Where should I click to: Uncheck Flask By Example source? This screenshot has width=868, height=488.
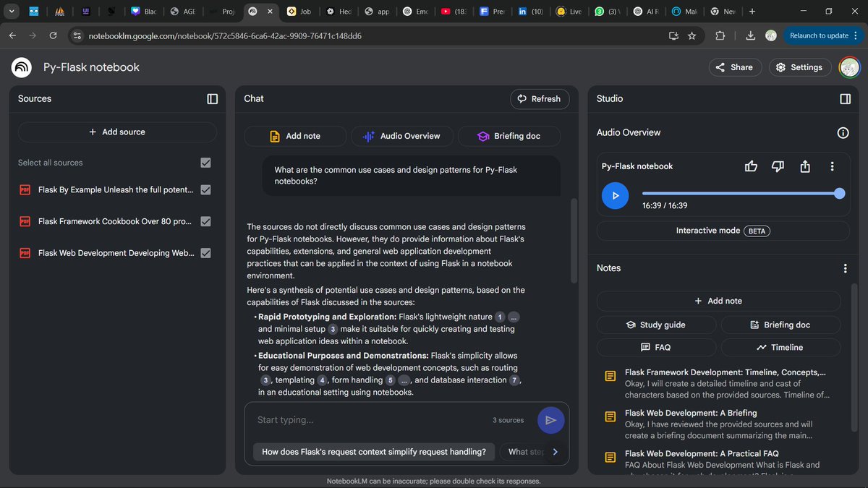point(205,189)
